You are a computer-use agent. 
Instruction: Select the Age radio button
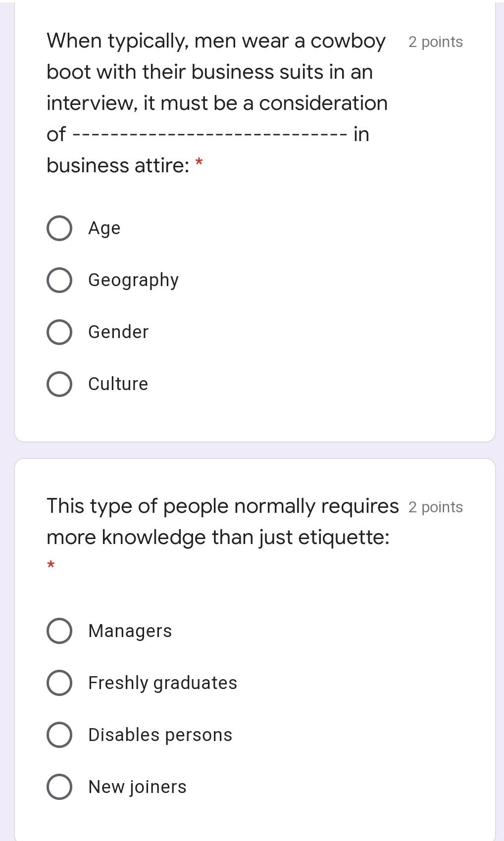point(59,228)
